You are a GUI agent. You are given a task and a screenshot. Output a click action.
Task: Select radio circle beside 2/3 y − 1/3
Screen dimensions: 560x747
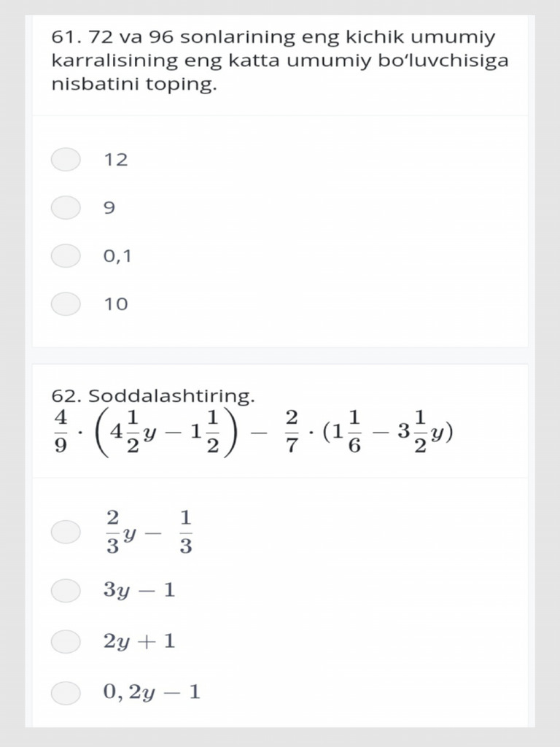pyautogui.click(x=66, y=532)
